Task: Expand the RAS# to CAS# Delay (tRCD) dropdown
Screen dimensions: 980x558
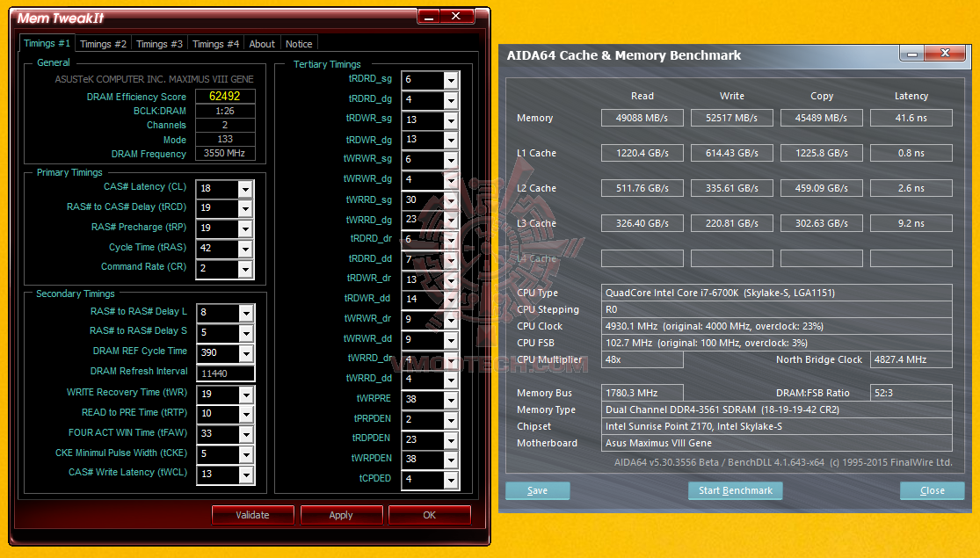Action: coord(245,208)
